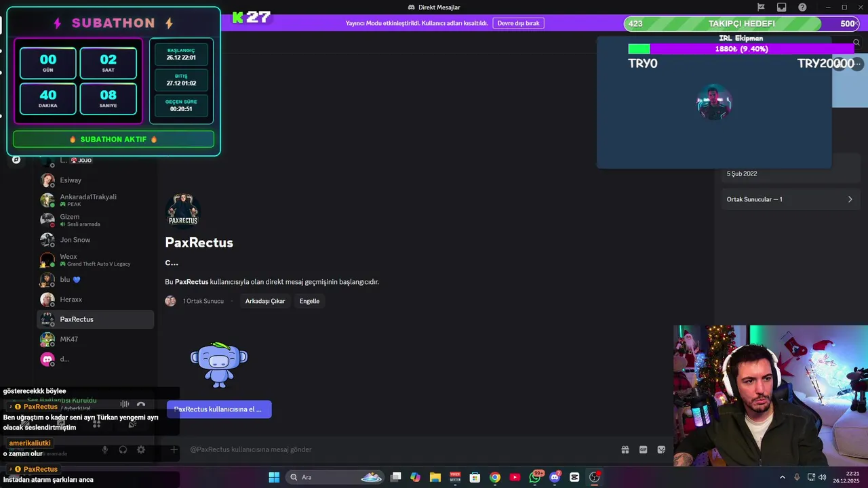Open the user settings gear icon
The image size is (868, 488).
coord(141,449)
